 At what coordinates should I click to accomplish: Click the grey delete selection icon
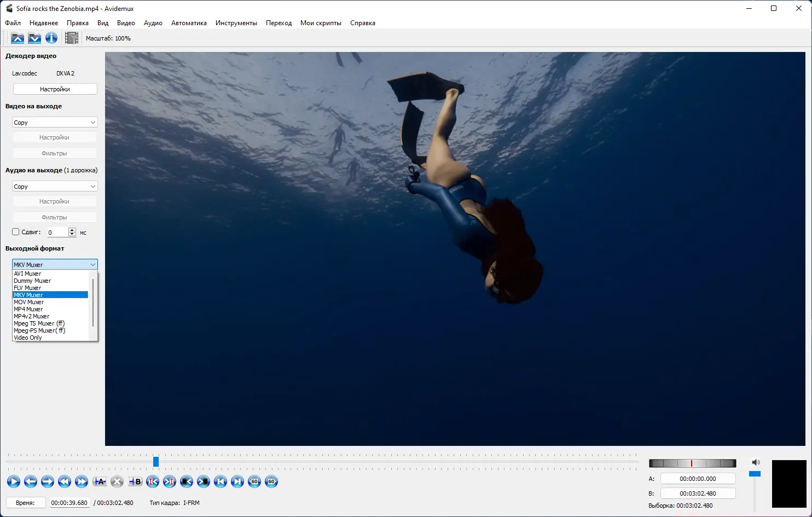(117, 481)
